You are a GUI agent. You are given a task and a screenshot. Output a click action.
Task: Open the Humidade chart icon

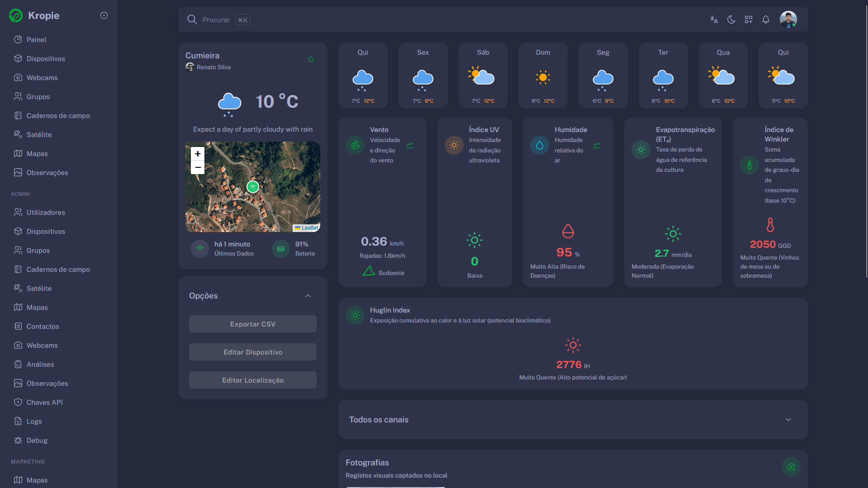597,146
